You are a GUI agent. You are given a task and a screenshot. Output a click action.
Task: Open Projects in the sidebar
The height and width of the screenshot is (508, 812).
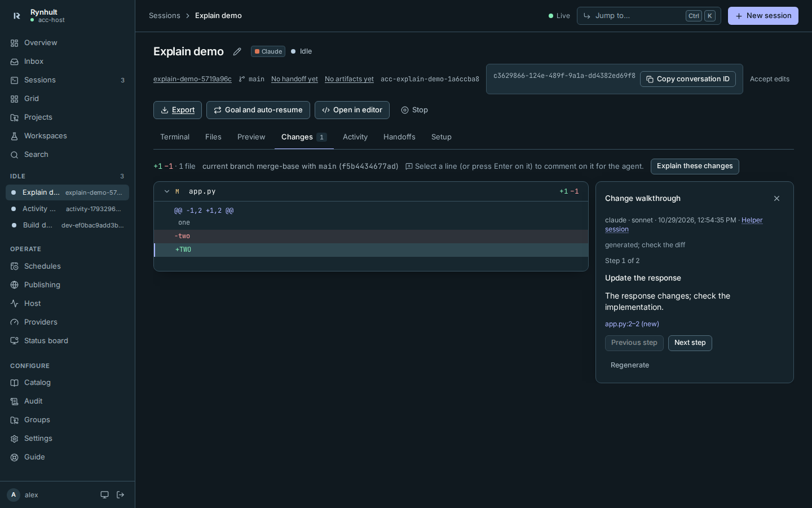pos(68,117)
